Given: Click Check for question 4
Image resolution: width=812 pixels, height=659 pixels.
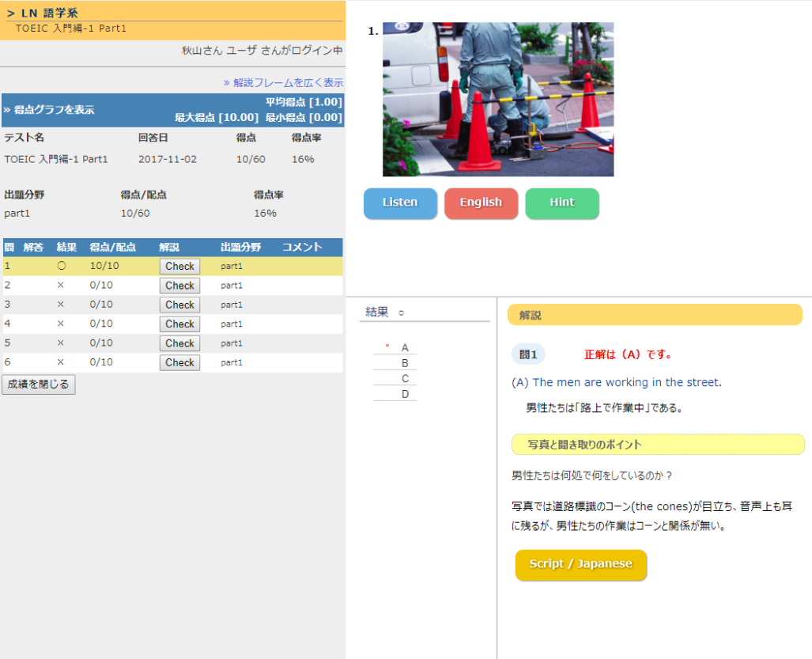Looking at the screenshot, I should click(x=179, y=324).
